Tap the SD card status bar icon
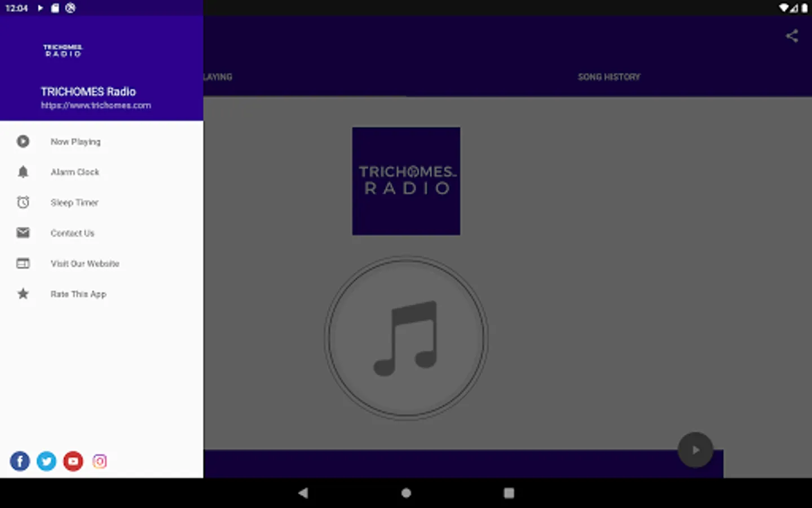 pyautogui.click(x=55, y=8)
